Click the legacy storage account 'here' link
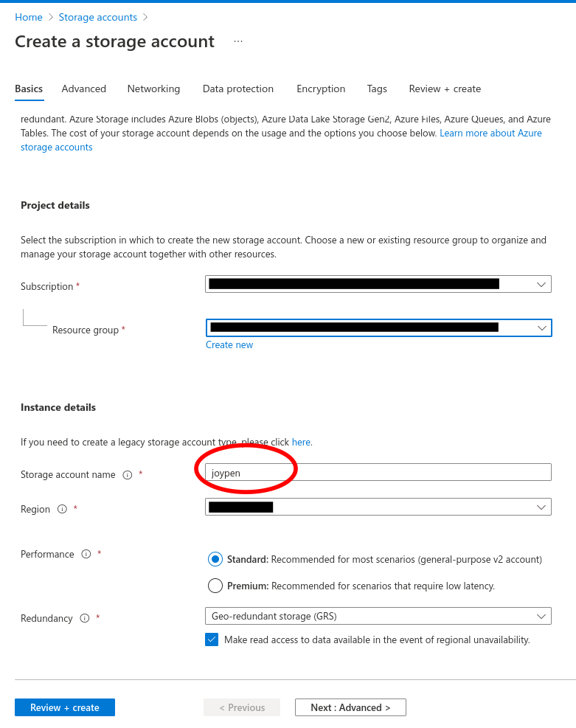The width and height of the screenshot is (576, 728). [301, 443]
